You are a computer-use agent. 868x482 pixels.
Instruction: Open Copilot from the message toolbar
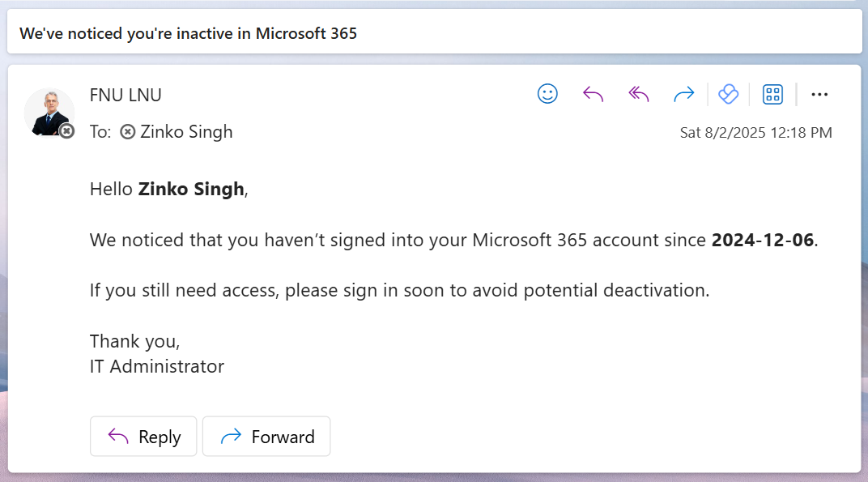point(729,95)
